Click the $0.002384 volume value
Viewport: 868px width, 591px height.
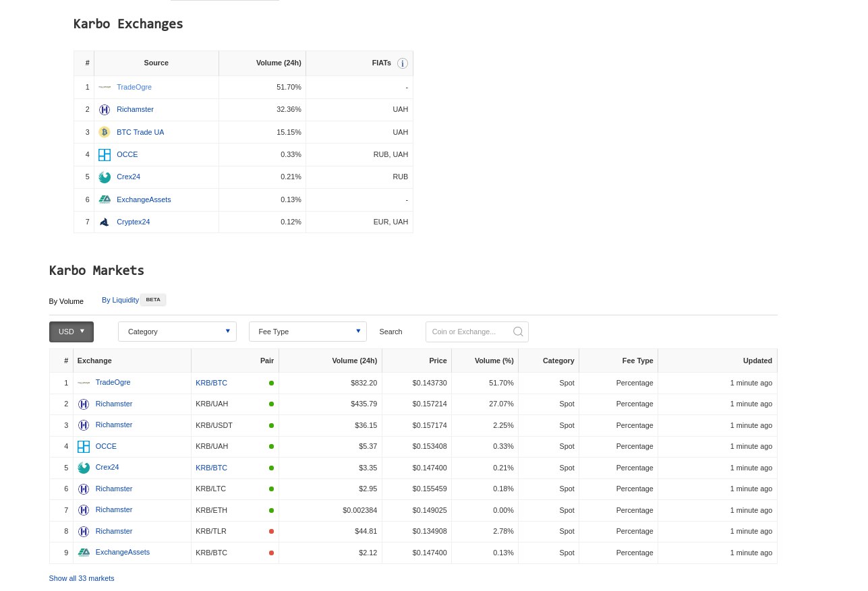(x=360, y=510)
